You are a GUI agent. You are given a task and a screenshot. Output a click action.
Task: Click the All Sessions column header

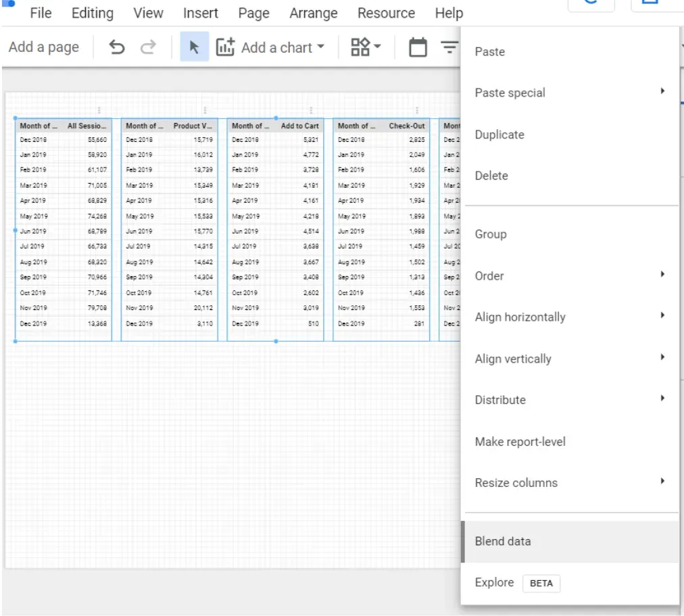(x=87, y=126)
